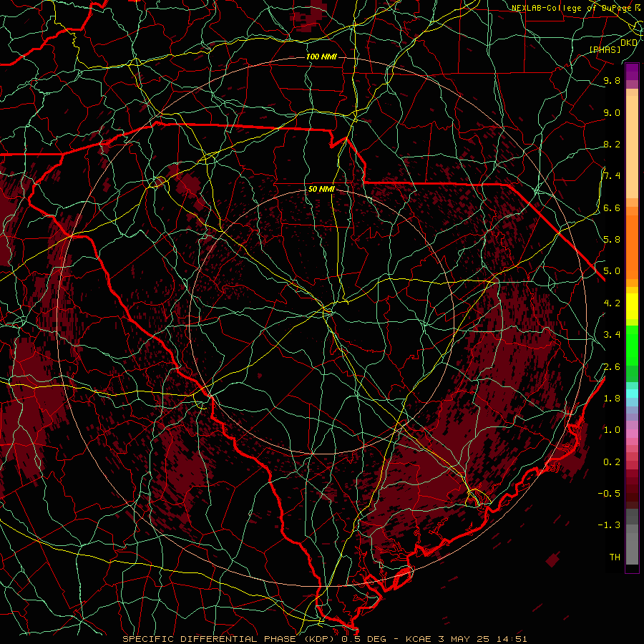Click the [PHAS] product label

605,49
